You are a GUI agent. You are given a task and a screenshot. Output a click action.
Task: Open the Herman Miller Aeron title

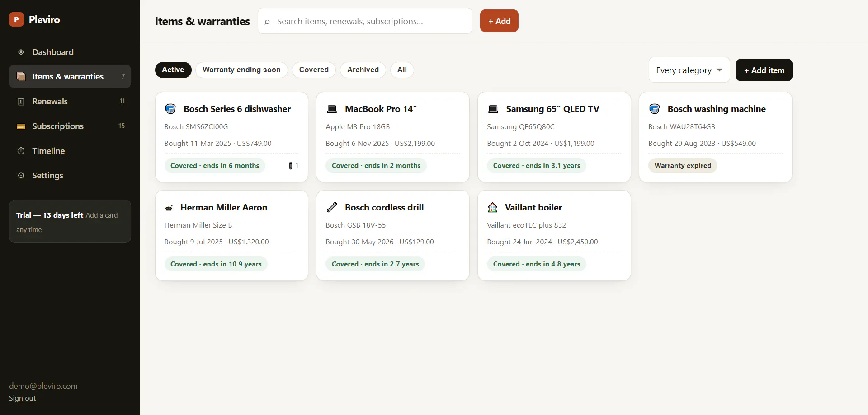point(224,207)
